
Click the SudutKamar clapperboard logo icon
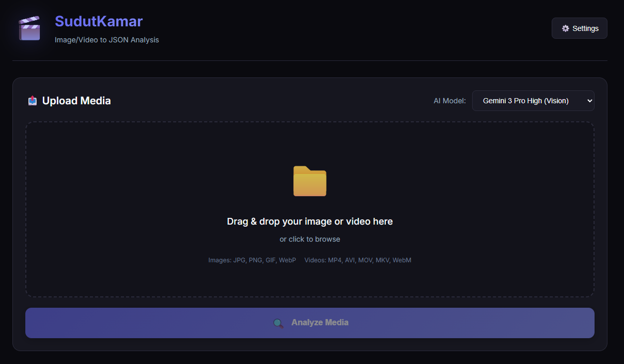coord(29,28)
